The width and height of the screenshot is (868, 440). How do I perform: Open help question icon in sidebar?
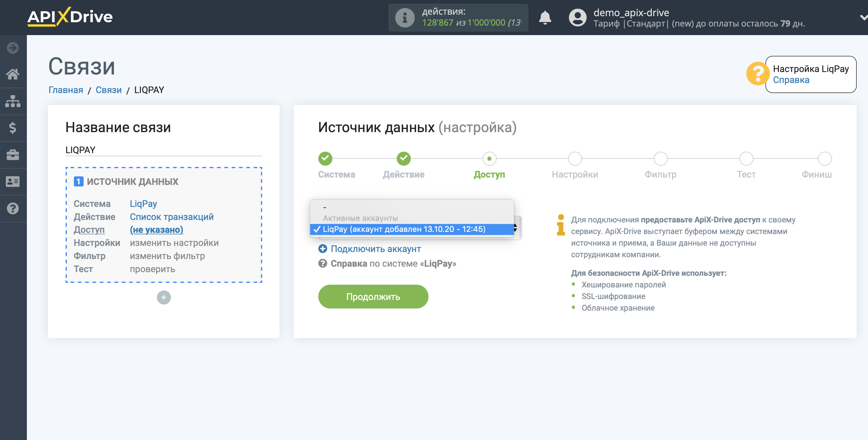coord(13,208)
